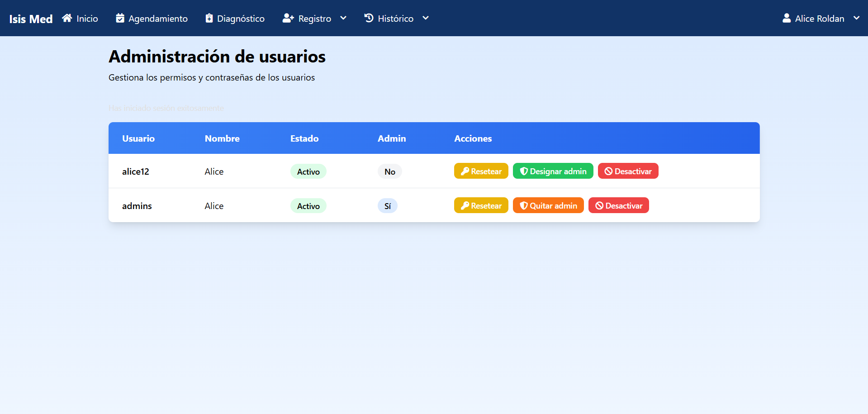
Task: Click the history clock icon beside Histórico
Action: 369,18
